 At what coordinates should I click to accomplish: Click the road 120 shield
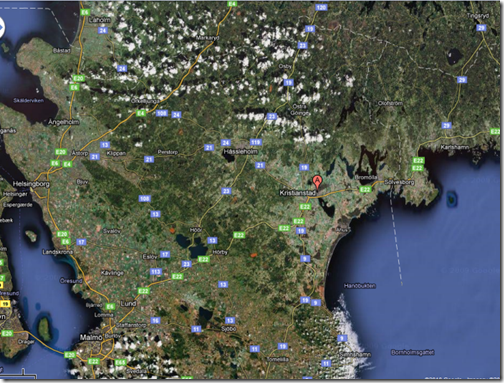(321, 7)
